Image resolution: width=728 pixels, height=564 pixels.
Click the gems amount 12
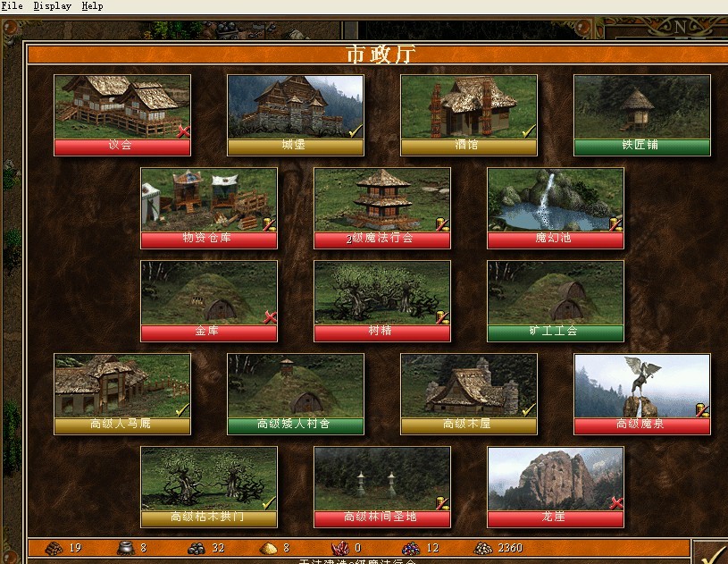pyautogui.click(x=432, y=548)
